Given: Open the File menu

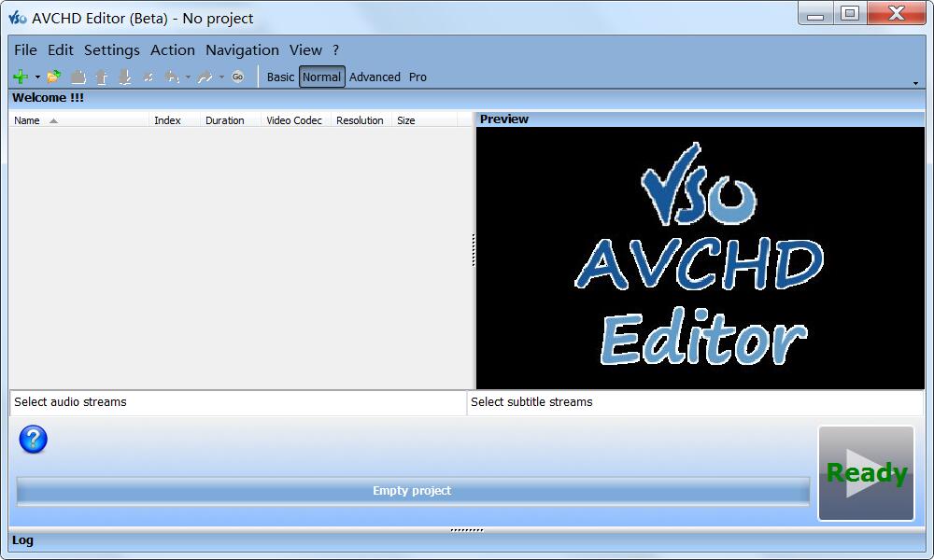Looking at the screenshot, I should [x=25, y=50].
